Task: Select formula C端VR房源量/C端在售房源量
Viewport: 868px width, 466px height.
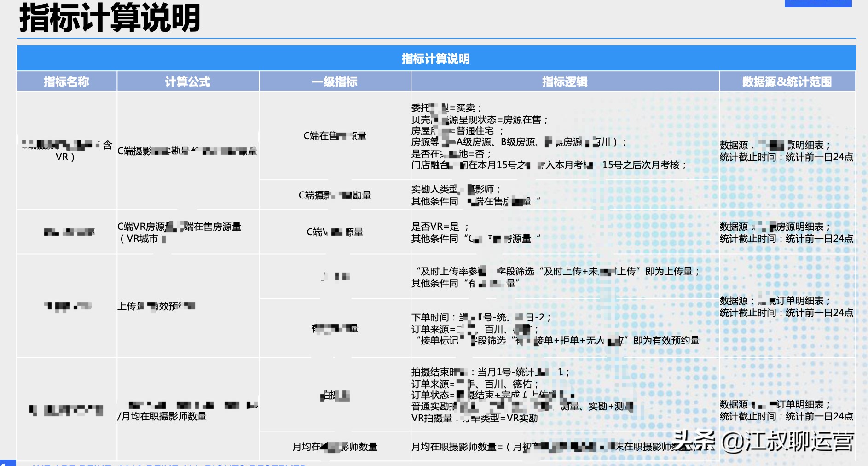Action: click(179, 227)
